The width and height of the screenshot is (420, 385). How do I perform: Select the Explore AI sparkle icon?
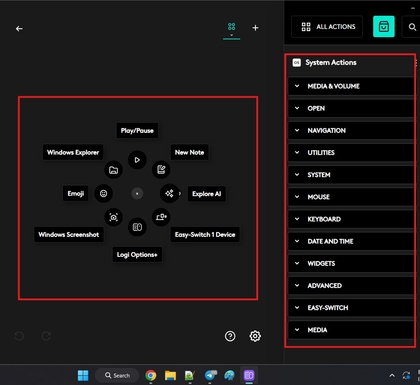[x=169, y=193]
